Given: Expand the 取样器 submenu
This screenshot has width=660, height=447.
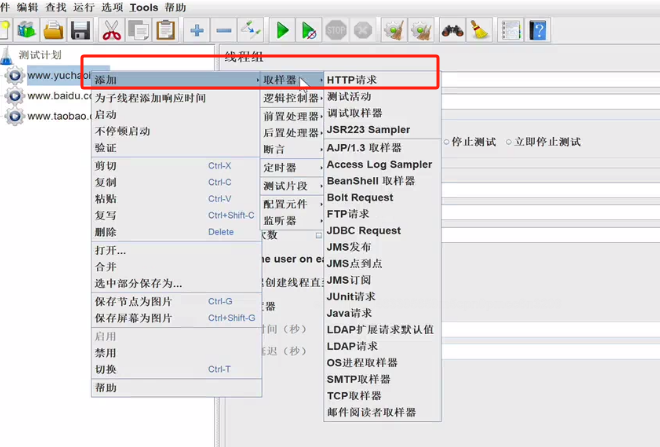Looking at the screenshot, I should pyautogui.click(x=293, y=80).
